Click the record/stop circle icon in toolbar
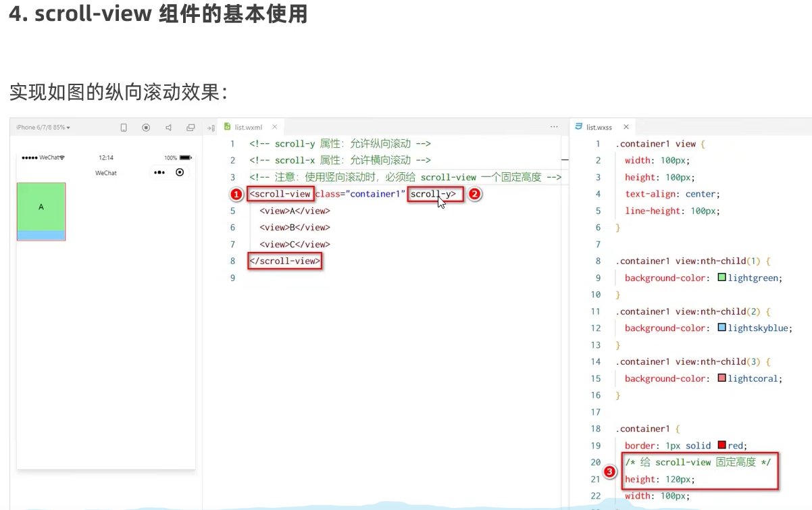Image resolution: width=812 pixels, height=510 pixels. pos(147,127)
